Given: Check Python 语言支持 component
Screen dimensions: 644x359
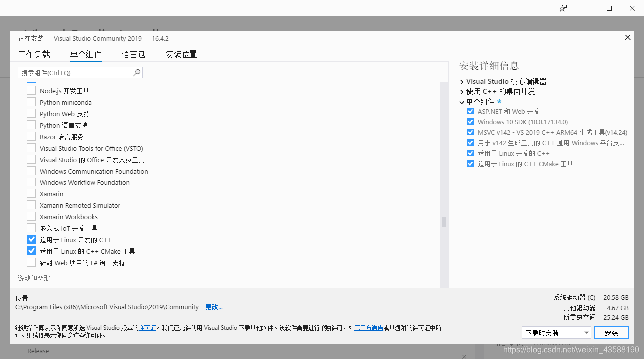Looking at the screenshot, I should (31, 125).
